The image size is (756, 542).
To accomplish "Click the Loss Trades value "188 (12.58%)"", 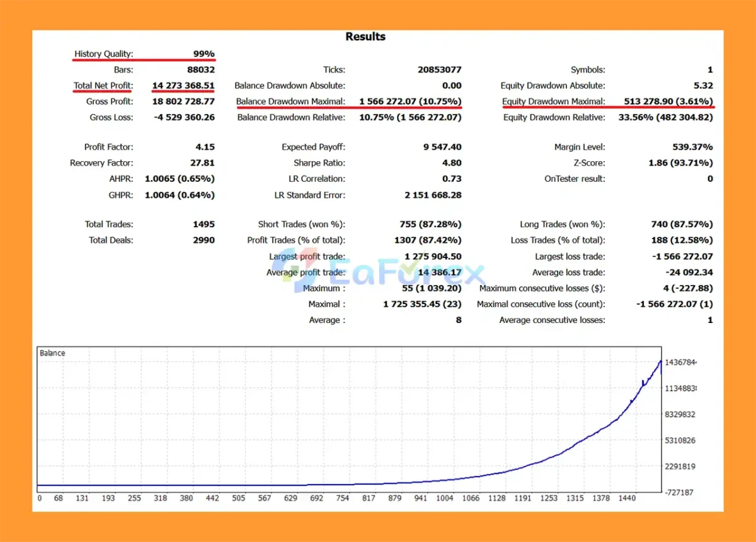I will pyautogui.click(x=682, y=240).
